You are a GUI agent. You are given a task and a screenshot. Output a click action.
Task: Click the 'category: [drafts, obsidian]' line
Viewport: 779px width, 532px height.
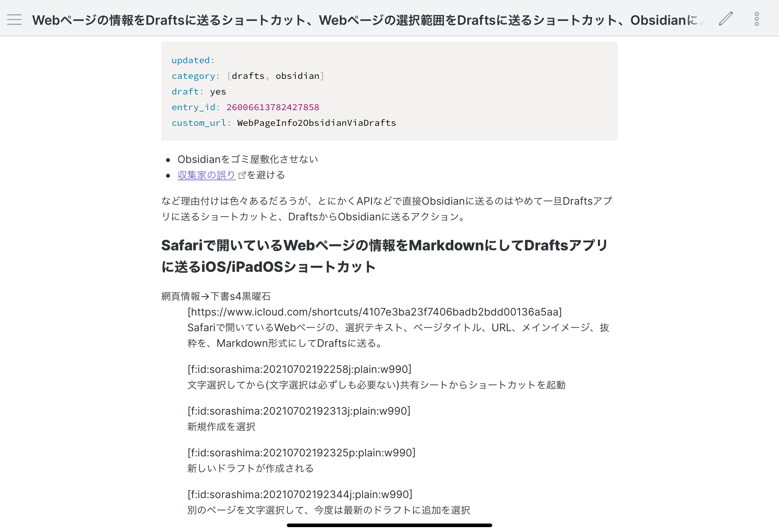coord(247,76)
